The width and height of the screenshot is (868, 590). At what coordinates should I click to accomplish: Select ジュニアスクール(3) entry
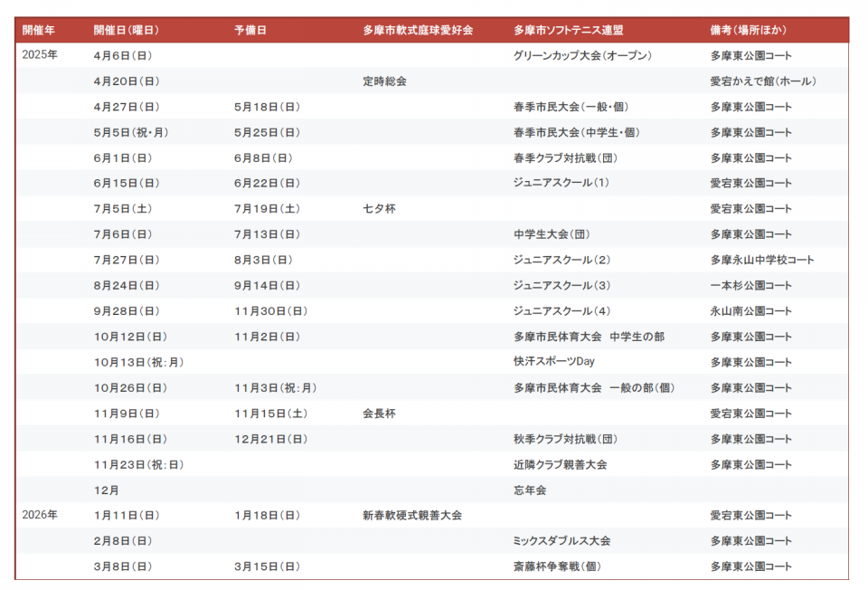click(x=561, y=285)
